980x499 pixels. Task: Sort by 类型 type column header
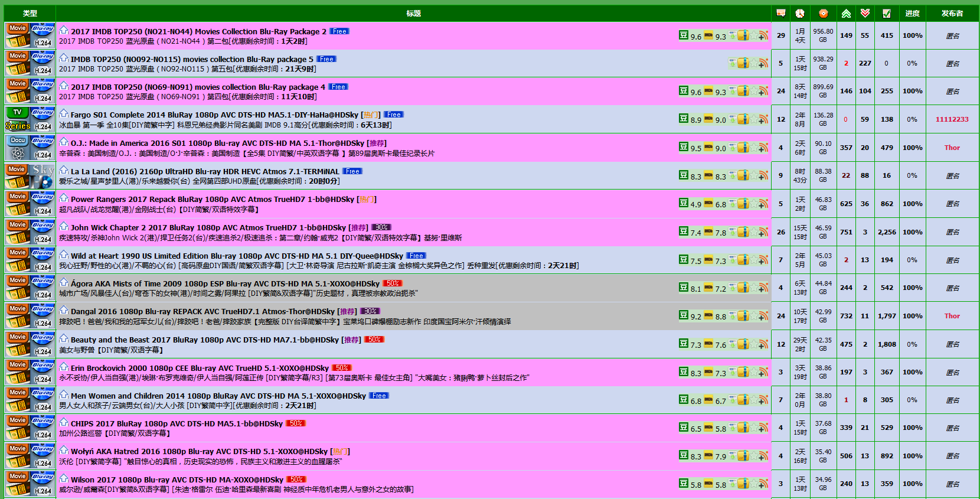(x=30, y=13)
